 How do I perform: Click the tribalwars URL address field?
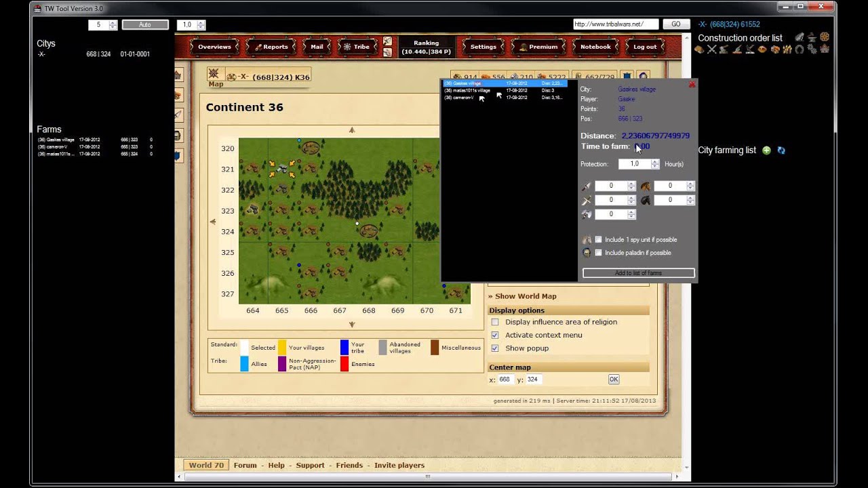[616, 24]
